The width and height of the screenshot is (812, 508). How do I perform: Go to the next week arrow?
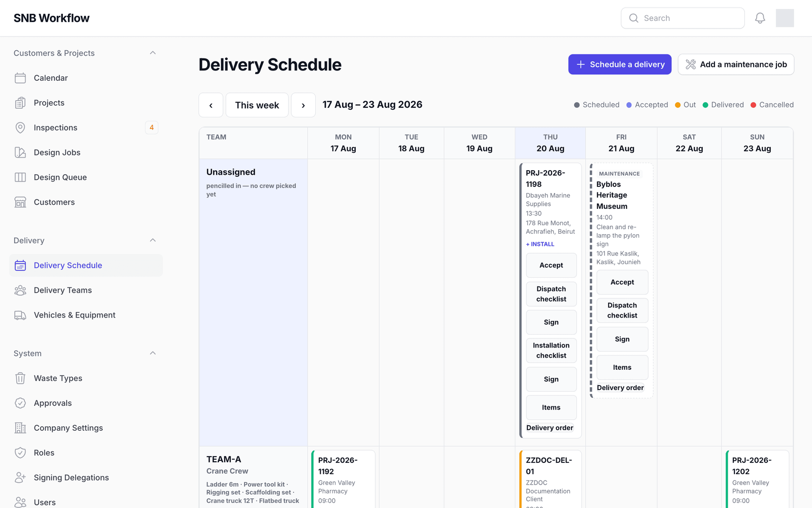point(303,105)
